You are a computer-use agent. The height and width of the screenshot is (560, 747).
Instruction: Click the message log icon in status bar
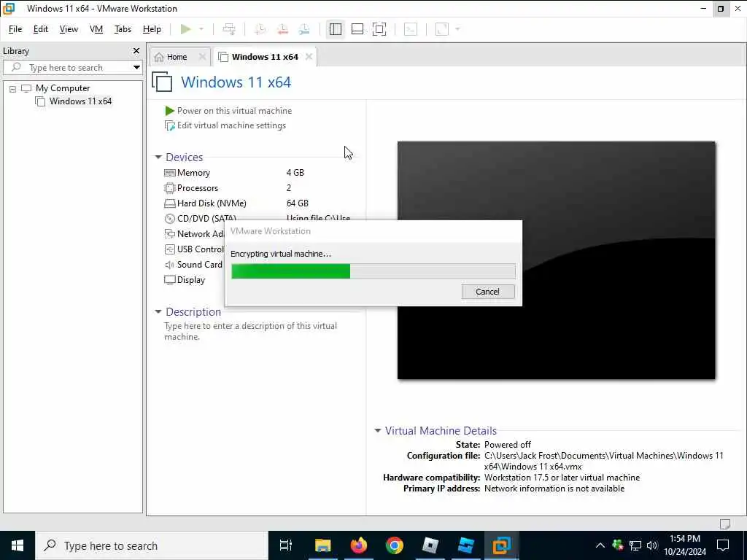[724, 524]
